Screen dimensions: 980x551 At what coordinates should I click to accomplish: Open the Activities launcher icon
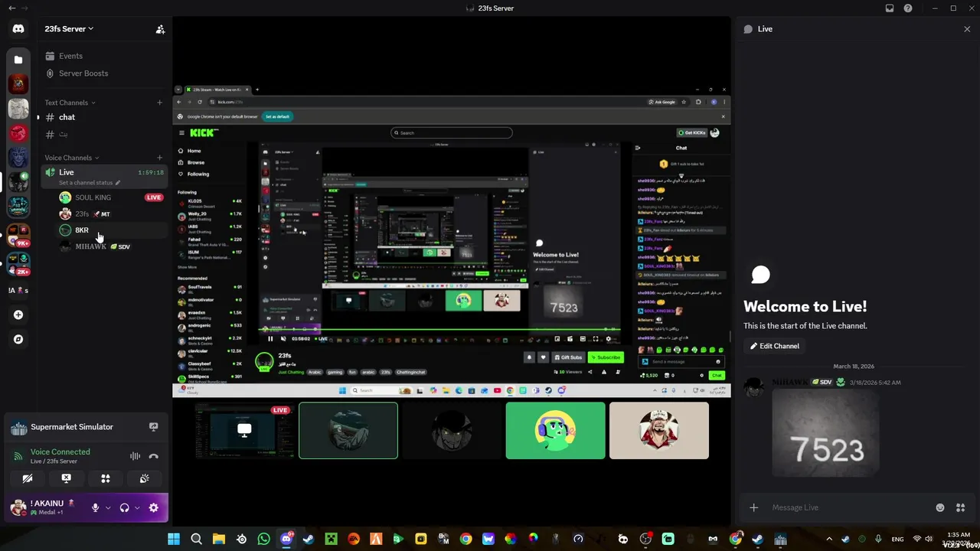pyautogui.click(x=106, y=478)
